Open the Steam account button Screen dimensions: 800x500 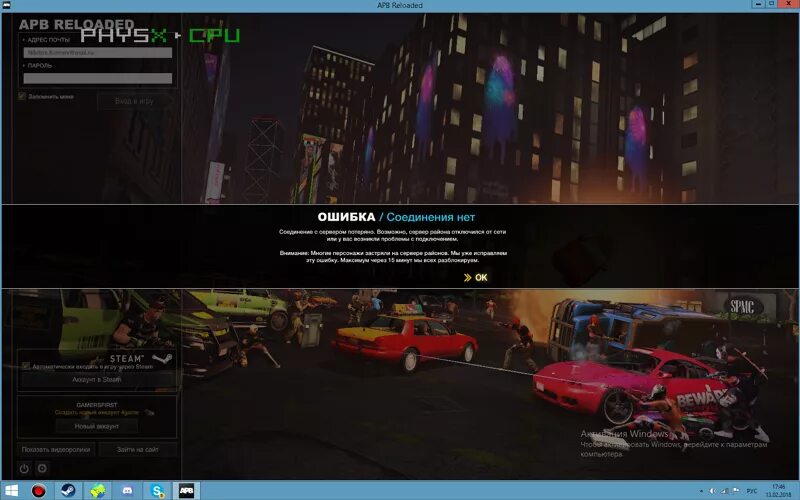point(97,380)
